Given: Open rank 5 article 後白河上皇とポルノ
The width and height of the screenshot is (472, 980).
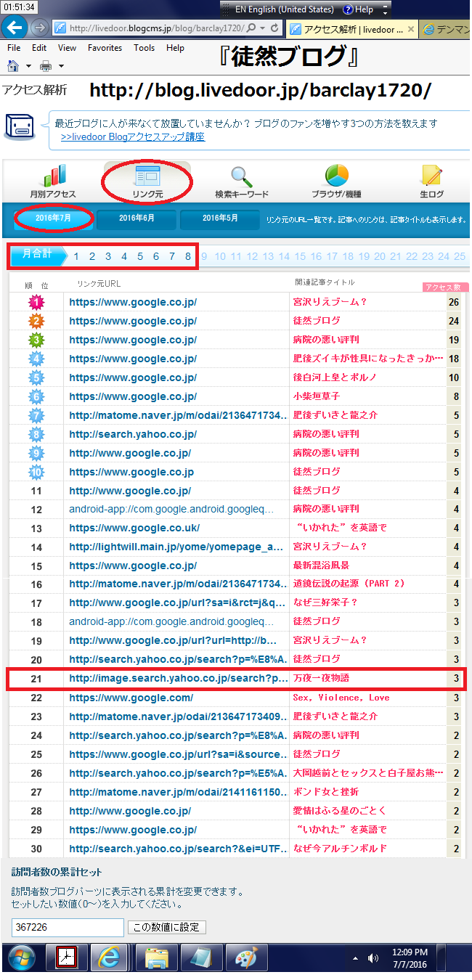Looking at the screenshot, I should (334, 377).
